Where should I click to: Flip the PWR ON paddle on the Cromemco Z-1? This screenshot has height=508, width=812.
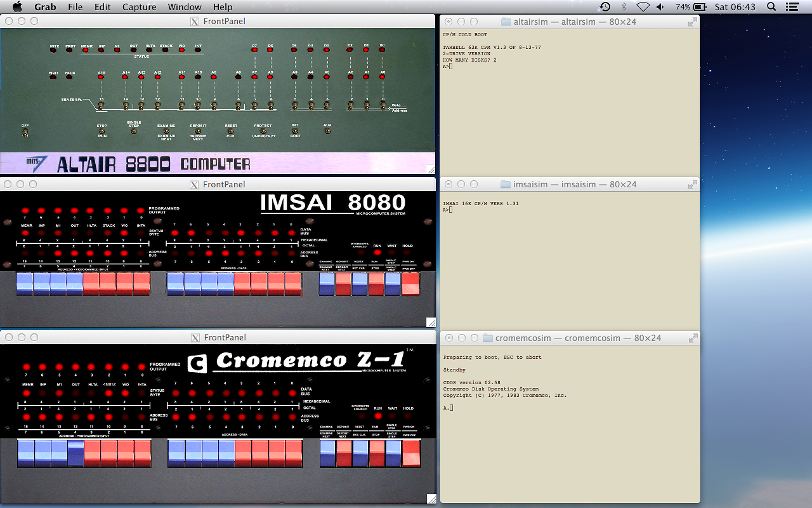(x=411, y=453)
